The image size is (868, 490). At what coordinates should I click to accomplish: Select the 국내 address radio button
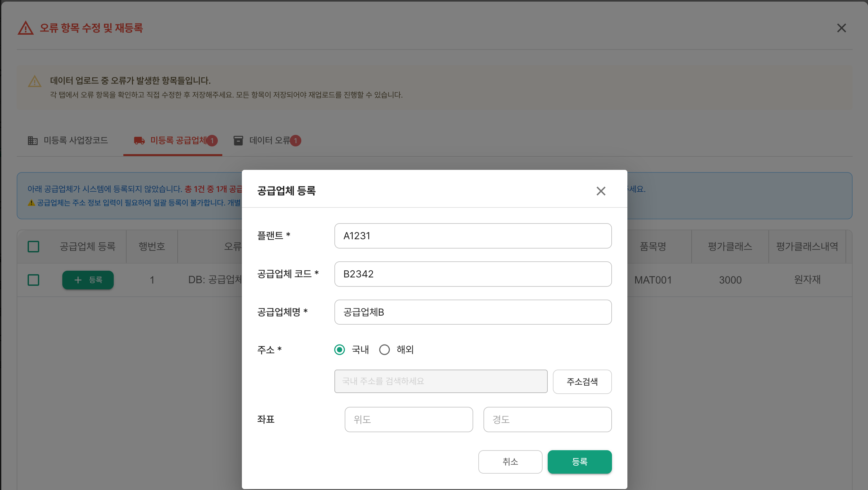339,350
